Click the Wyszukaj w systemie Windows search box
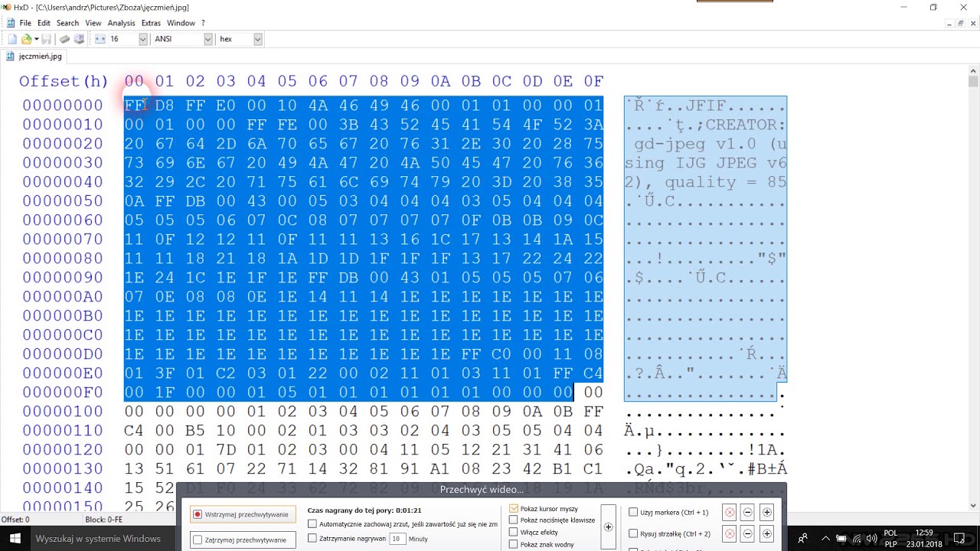Screen dimensions: 980x551 tap(100, 539)
